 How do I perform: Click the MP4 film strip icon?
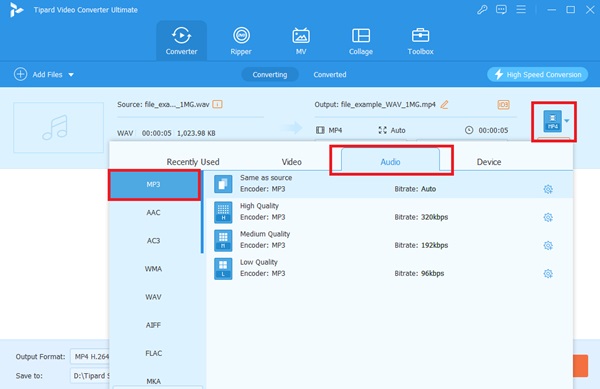coord(320,130)
